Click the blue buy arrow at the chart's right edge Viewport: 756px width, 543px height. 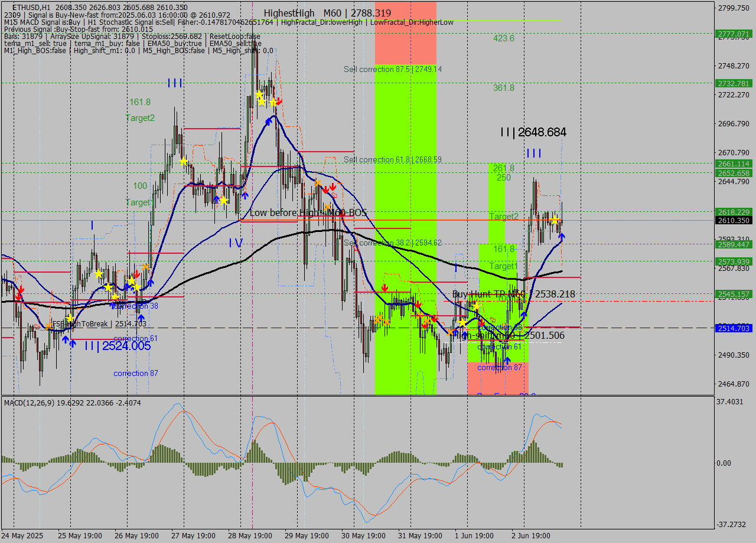[x=561, y=237]
